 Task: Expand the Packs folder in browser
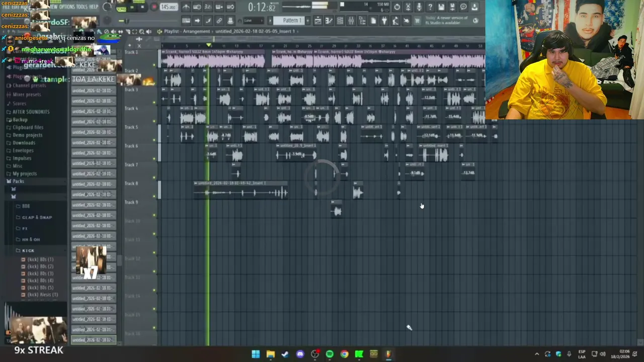point(18,181)
